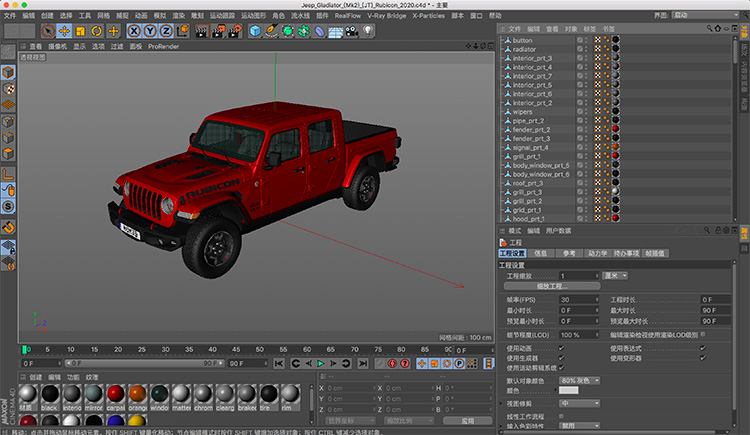Toggle parameter P keyframe recording
This screenshot has height=435, width=750.
(x=459, y=364)
